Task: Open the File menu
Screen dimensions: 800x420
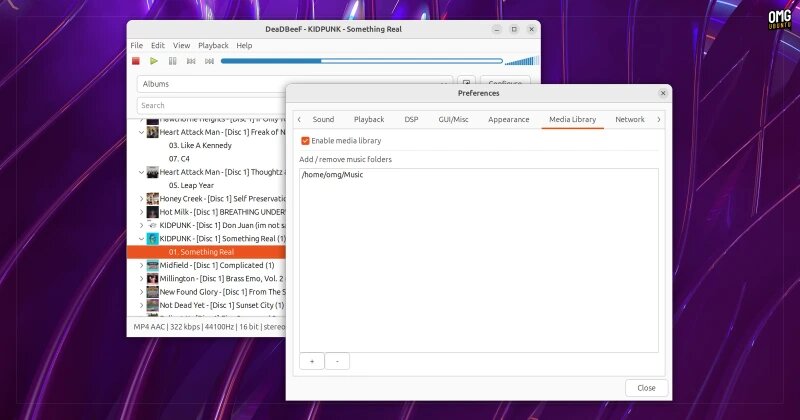Action: click(136, 45)
